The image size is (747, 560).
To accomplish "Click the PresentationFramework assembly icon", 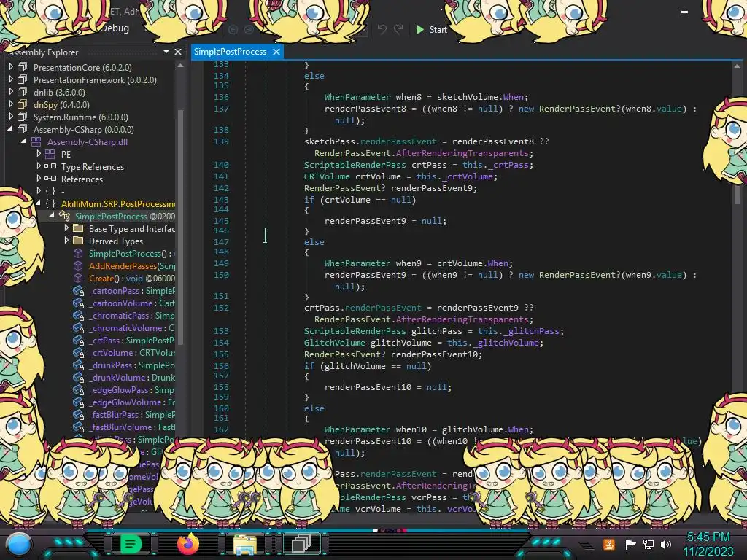I will [23, 79].
